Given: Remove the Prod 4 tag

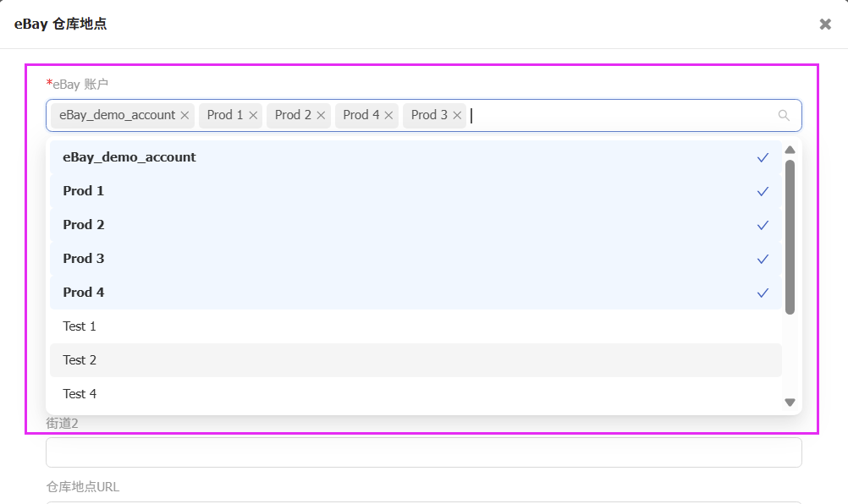Looking at the screenshot, I should 389,115.
